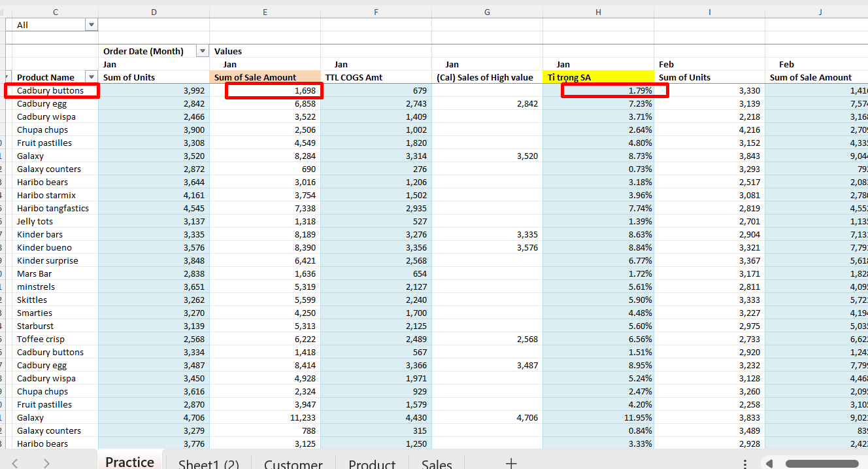
Task: Select the 'Haribo tangfastics' product cell
Action: [x=55, y=208]
